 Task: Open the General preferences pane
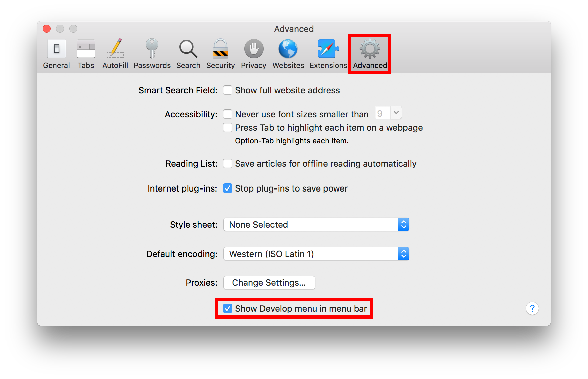tap(56, 53)
